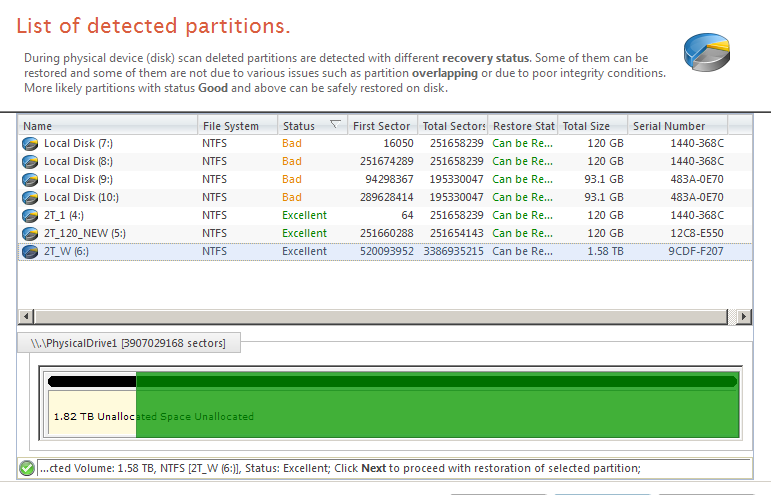The width and height of the screenshot is (771, 495).
Task: Click the disk icon for Local Disk (10:)
Action: pyautogui.click(x=30, y=198)
